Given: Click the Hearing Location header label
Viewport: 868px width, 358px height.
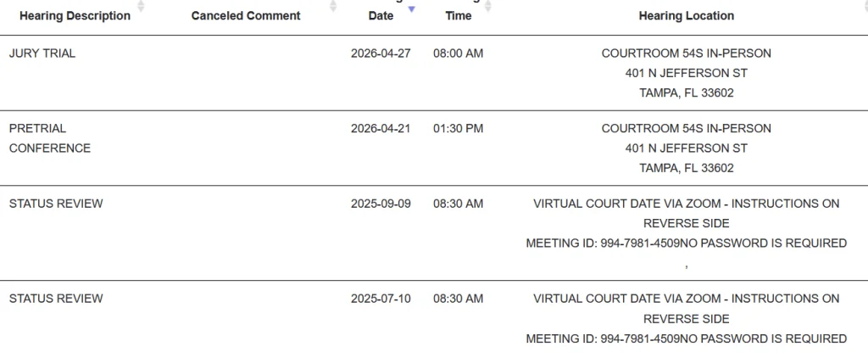Looking at the screenshot, I should (x=687, y=15).
